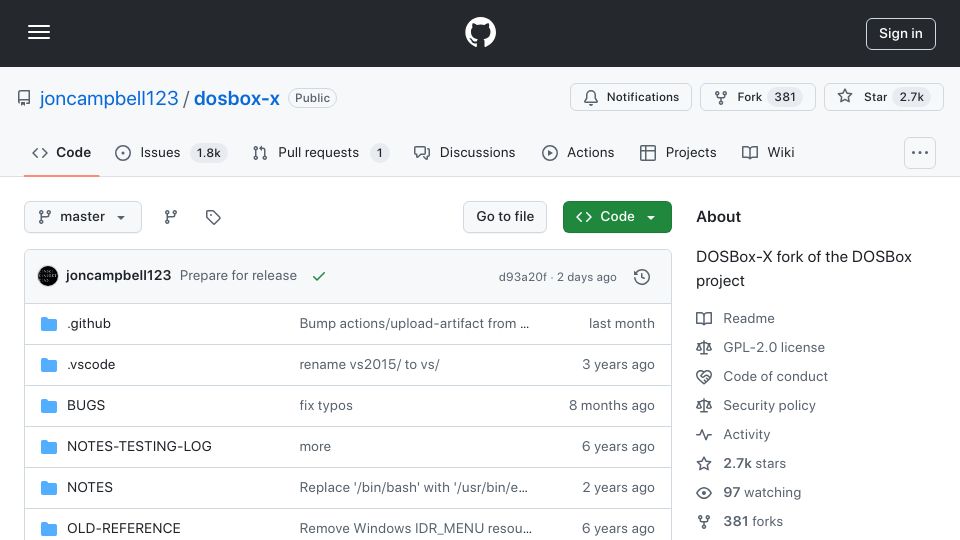This screenshot has height=540, width=960.
Task: Open the .github folder
Action: tap(89, 323)
